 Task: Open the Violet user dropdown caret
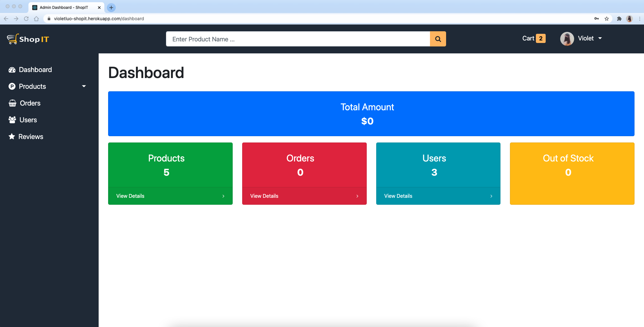600,38
